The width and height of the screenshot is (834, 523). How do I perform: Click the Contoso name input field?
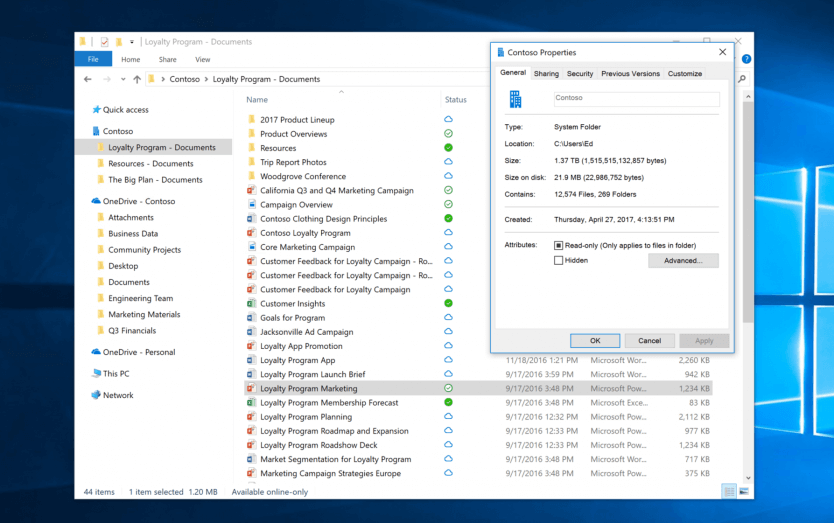[636, 98]
